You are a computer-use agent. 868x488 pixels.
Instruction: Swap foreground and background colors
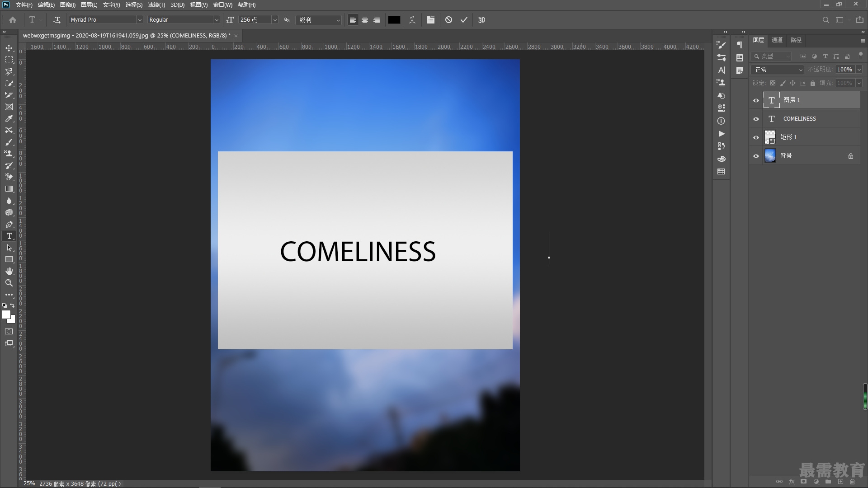click(x=13, y=305)
